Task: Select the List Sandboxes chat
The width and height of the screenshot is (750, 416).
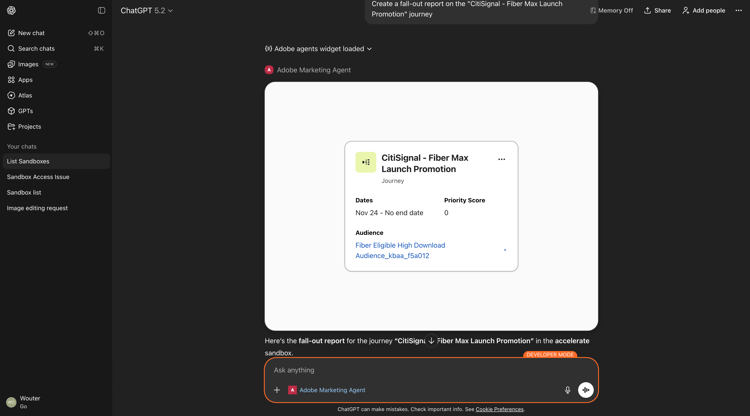Action: [56, 161]
